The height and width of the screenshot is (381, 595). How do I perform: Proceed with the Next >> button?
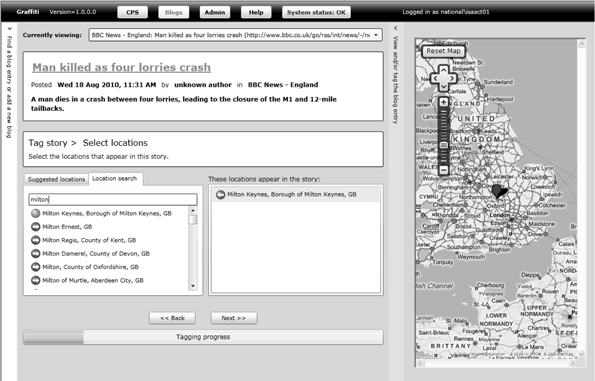click(x=234, y=318)
